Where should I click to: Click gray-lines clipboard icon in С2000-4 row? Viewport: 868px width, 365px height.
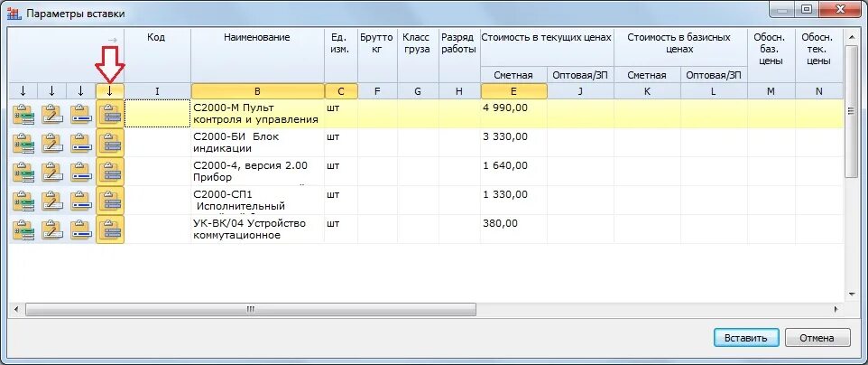point(109,172)
